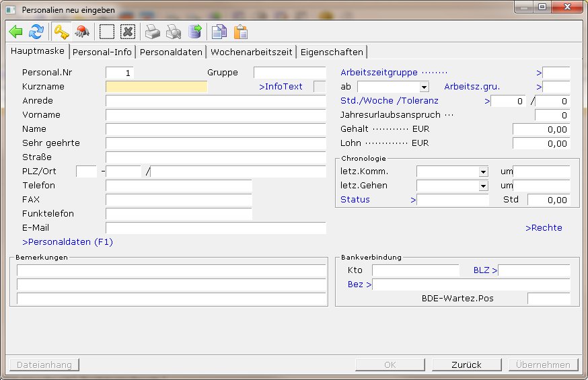Click the red bug icon in toolbar
This screenshot has height=380, width=588.
coord(82,32)
